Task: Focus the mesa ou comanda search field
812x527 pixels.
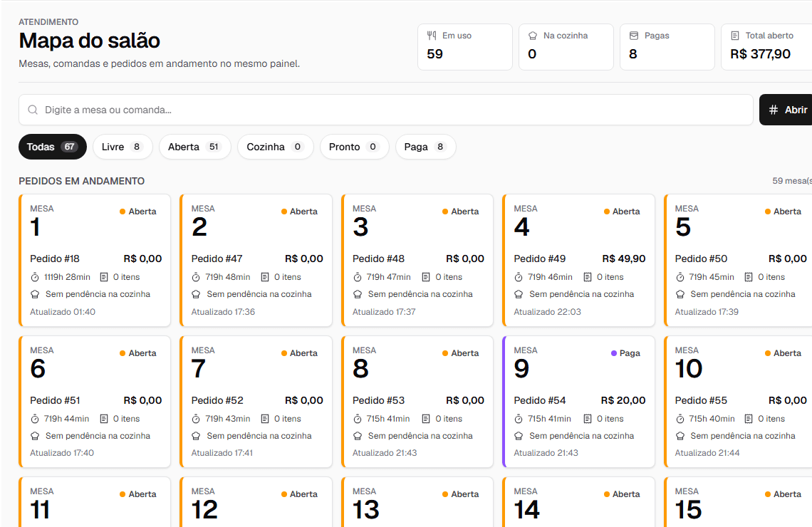Action: click(x=386, y=110)
